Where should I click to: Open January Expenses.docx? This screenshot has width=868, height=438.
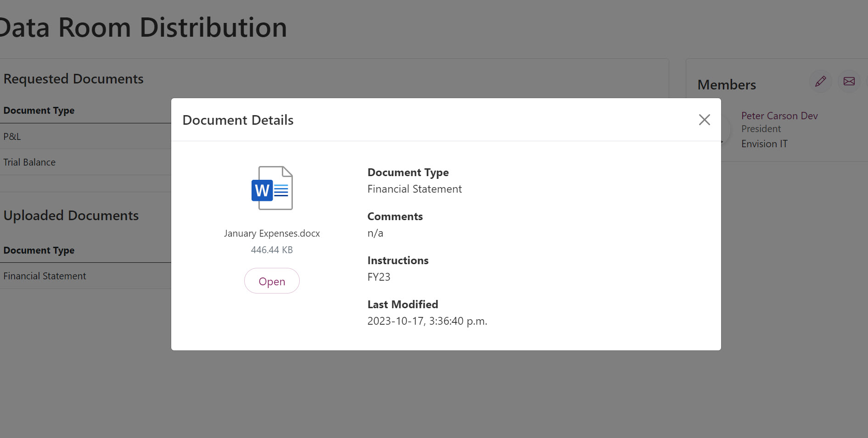point(272,281)
